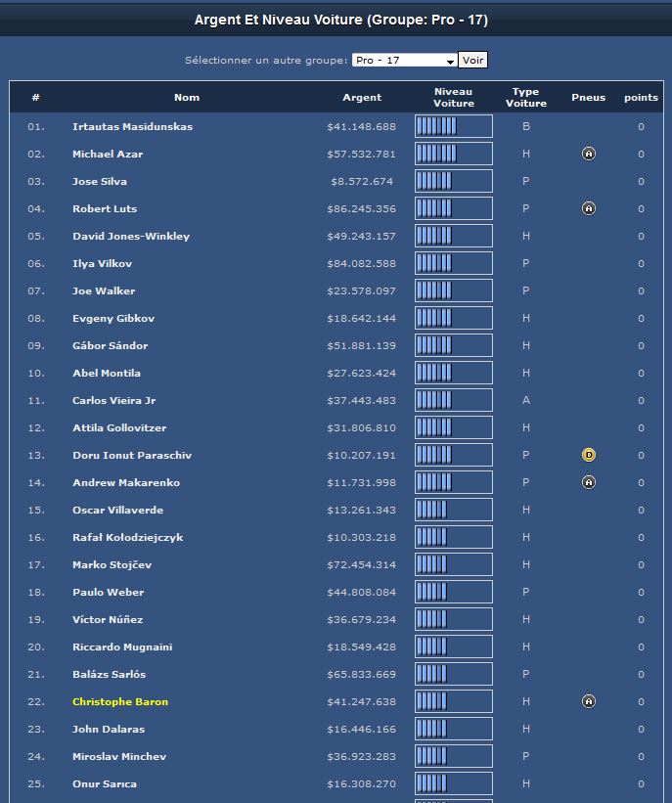Click the Evgeny Gibkov name

[113, 318]
